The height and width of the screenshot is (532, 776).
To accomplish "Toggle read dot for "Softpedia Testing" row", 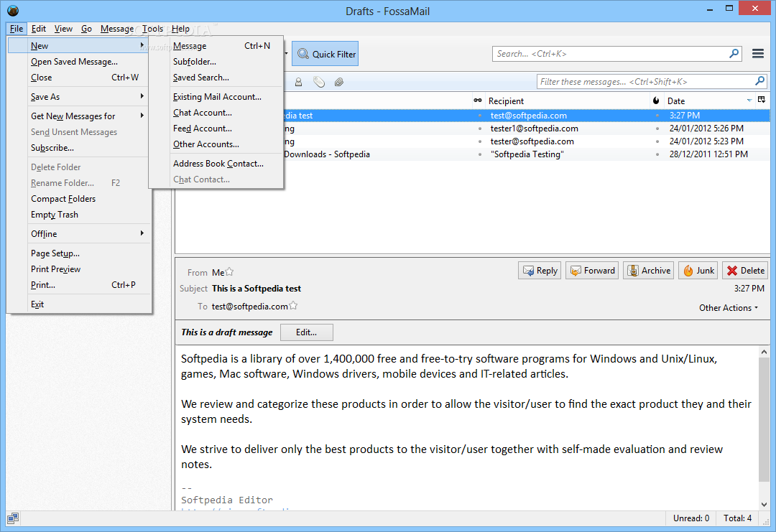I will [479, 154].
